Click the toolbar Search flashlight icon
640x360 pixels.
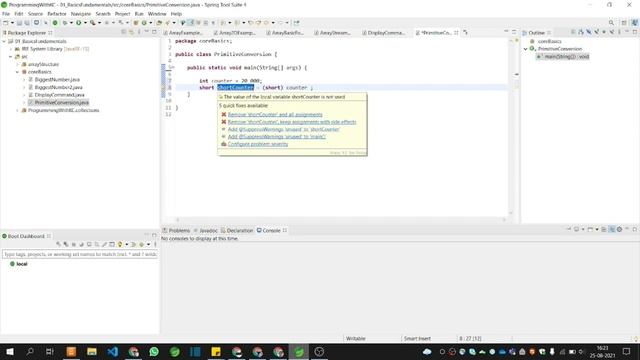(x=168, y=23)
